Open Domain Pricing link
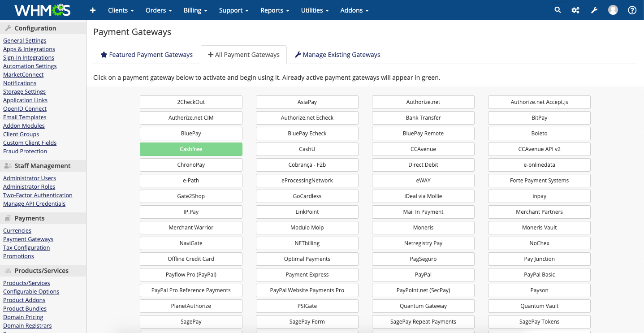 tap(23, 317)
